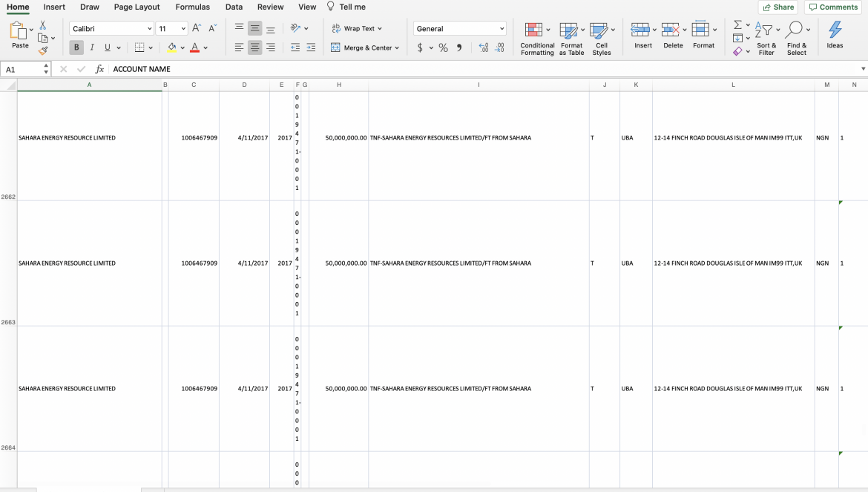Image resolution: width=868 pixels, height=492 pixels.
Task: Apply red font color
Action: (x=194, y=47)
